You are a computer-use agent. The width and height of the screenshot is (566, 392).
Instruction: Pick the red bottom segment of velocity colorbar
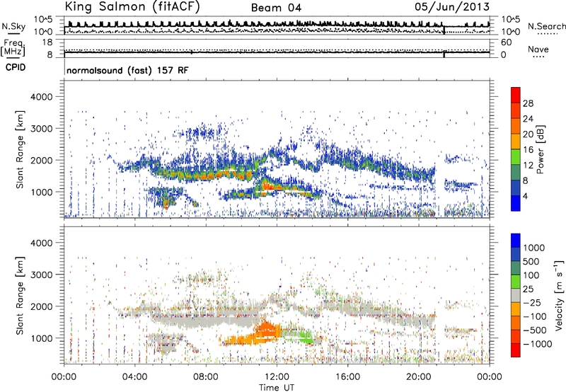(516, 350)
